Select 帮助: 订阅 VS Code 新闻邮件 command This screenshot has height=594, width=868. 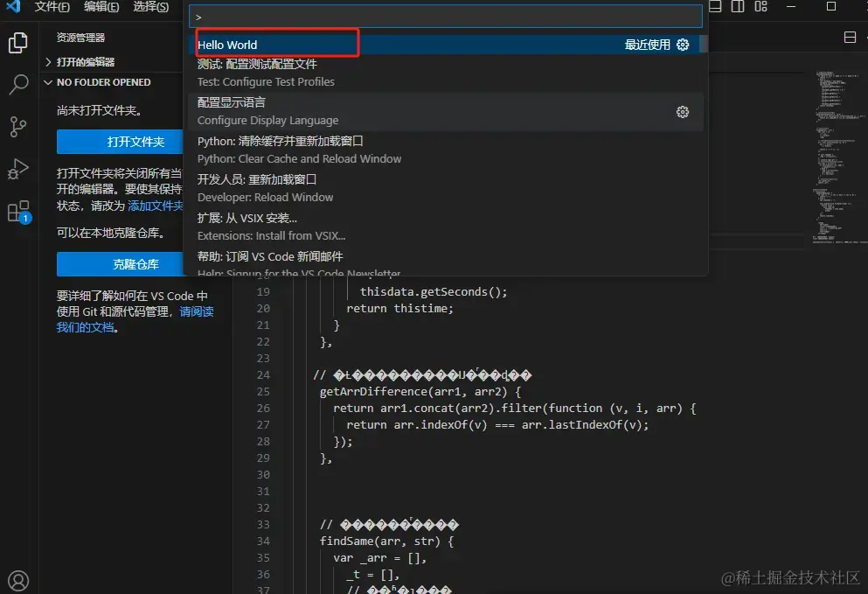[446, 261]
